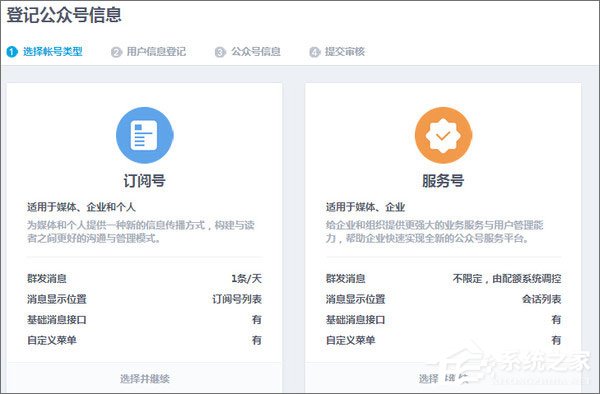Click step 4 number circle icon
The width and height of the screenshot is (600, 394).
315,52
